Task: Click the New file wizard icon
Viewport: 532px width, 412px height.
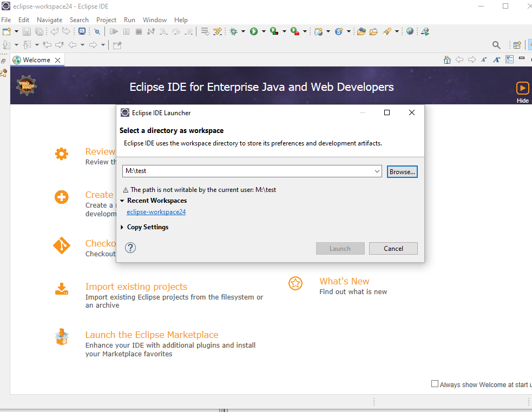Action: (x=6, y=32)
